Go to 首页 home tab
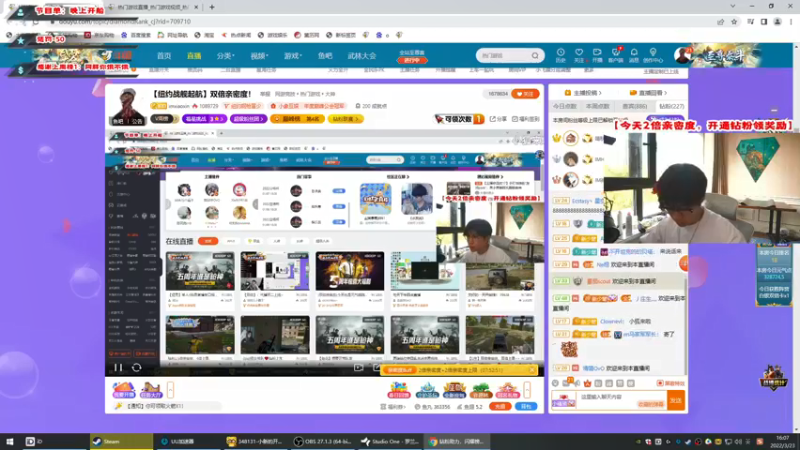The width and height of the screenshot is (800, 450). pos(164,56)
